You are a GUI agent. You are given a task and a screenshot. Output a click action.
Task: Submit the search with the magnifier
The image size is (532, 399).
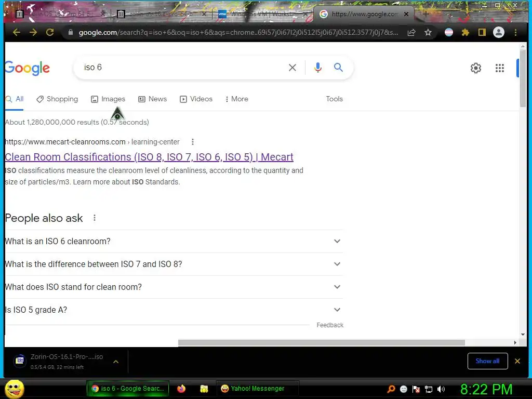[338, 67]
